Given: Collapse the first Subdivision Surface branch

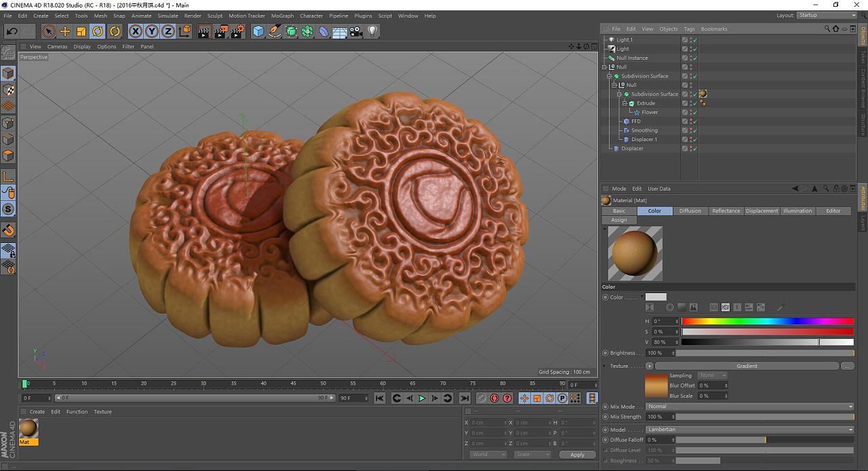Looking at the screenshot, I should point(610,76).
